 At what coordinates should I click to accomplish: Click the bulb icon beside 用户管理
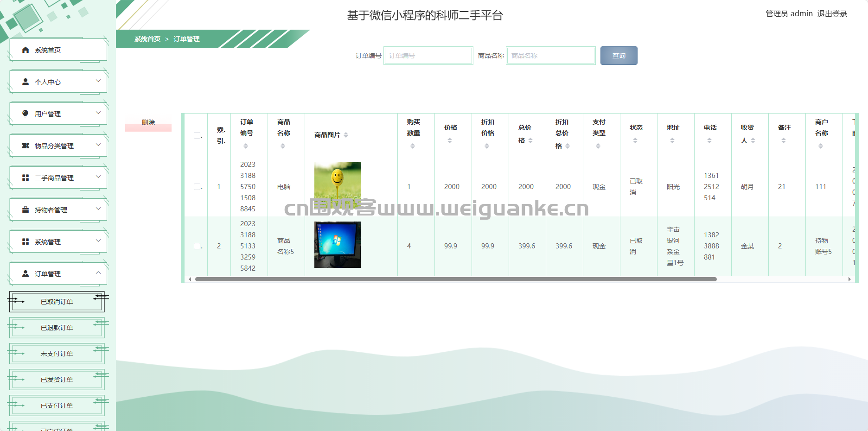point(26,114)
